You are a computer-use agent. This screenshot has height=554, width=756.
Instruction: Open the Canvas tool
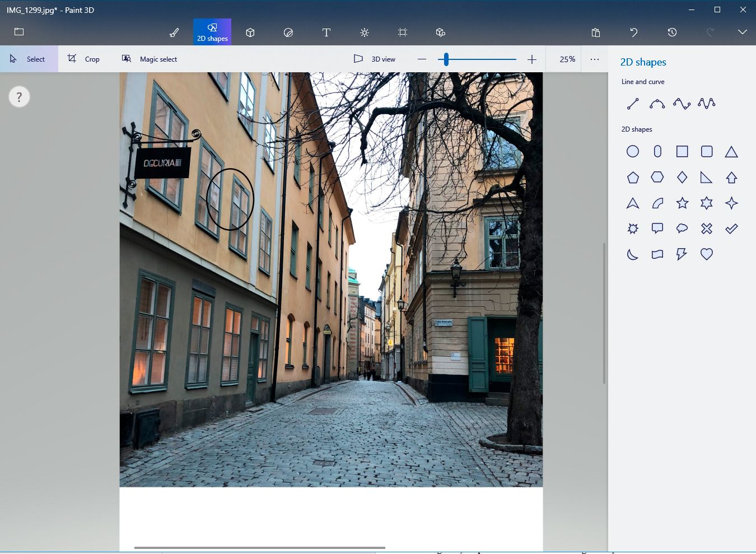point(403,32)
